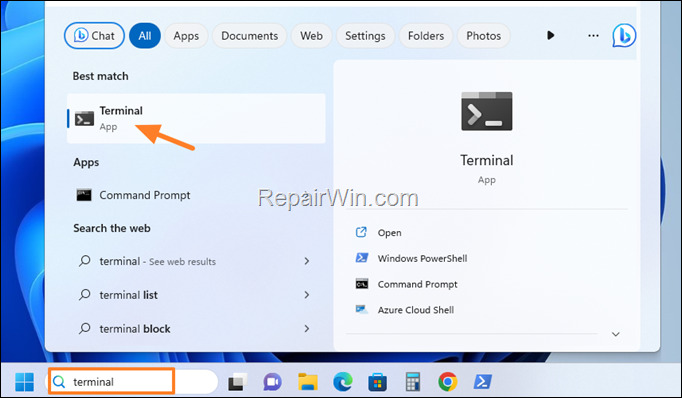
Task: Select the 'terminal list' web suggestion
Action: pos(196,295)
